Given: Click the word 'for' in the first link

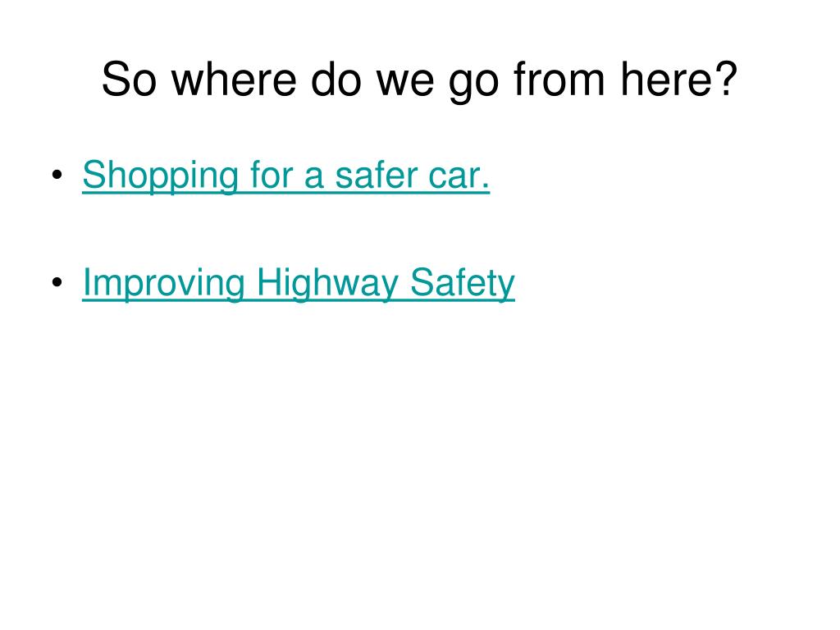Looking at the screenshot, I should pyautogui.click(x=271, y=175).
